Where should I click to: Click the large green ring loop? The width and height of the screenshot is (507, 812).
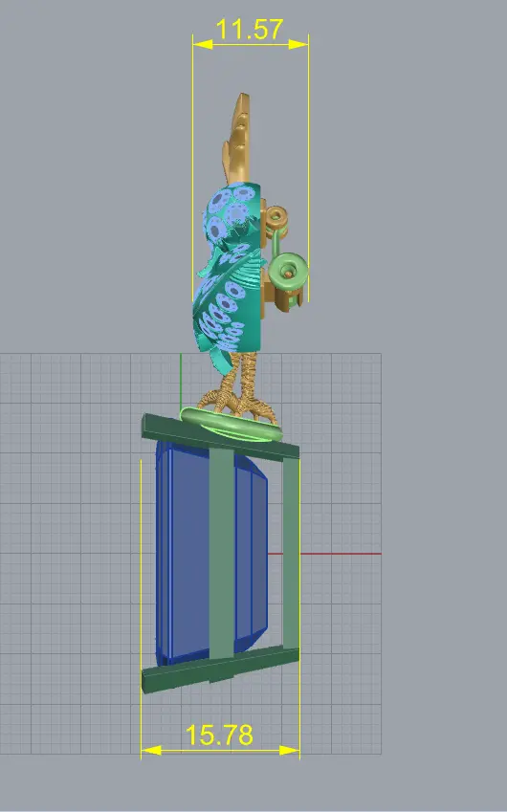coord(289,271)
